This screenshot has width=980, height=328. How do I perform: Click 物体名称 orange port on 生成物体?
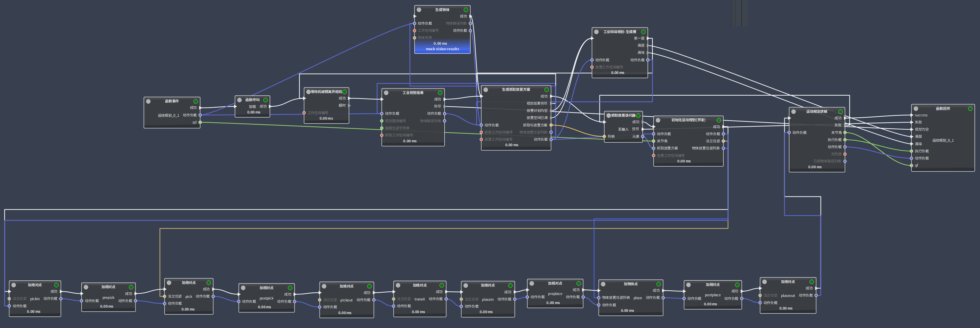[415, 38]
